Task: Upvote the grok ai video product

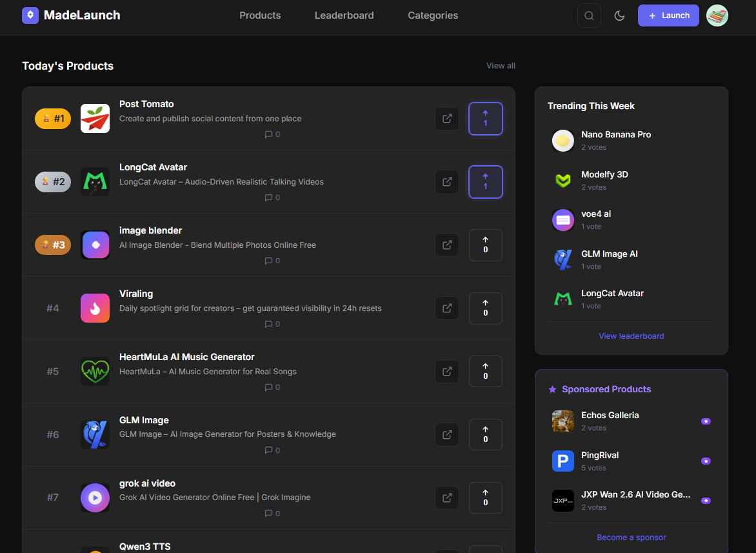Action: (485, 498)
